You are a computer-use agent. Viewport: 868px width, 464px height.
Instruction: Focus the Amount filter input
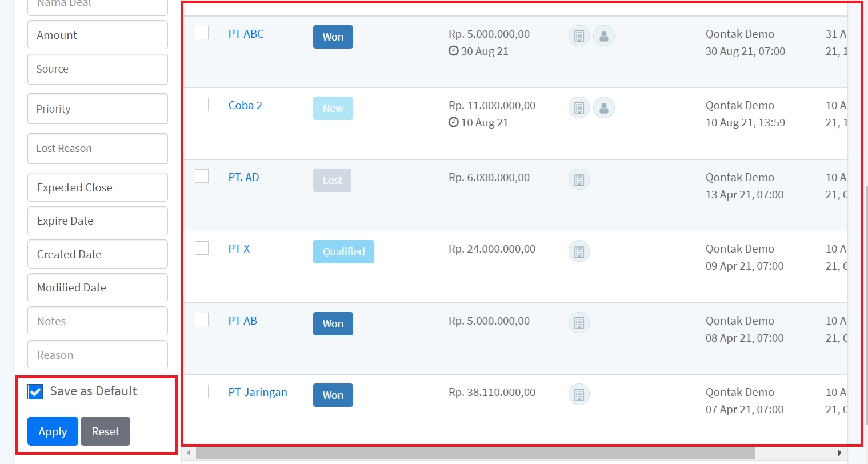[97, 35]
